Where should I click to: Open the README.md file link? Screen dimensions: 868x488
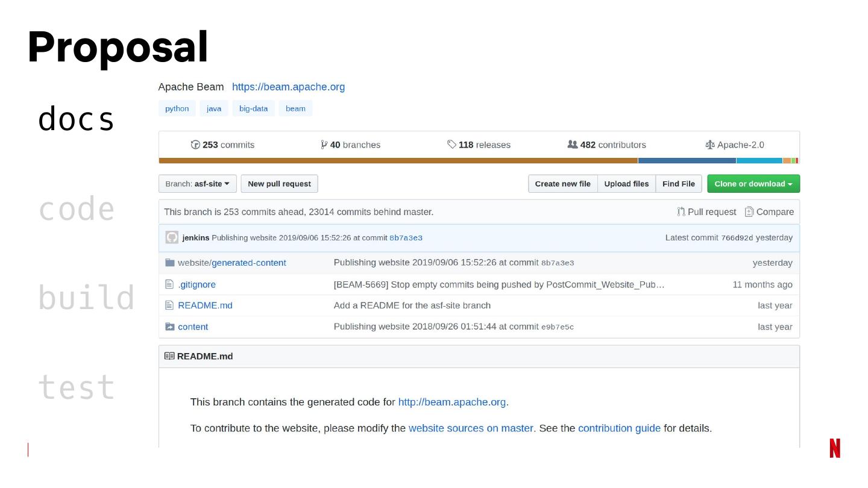206,305
